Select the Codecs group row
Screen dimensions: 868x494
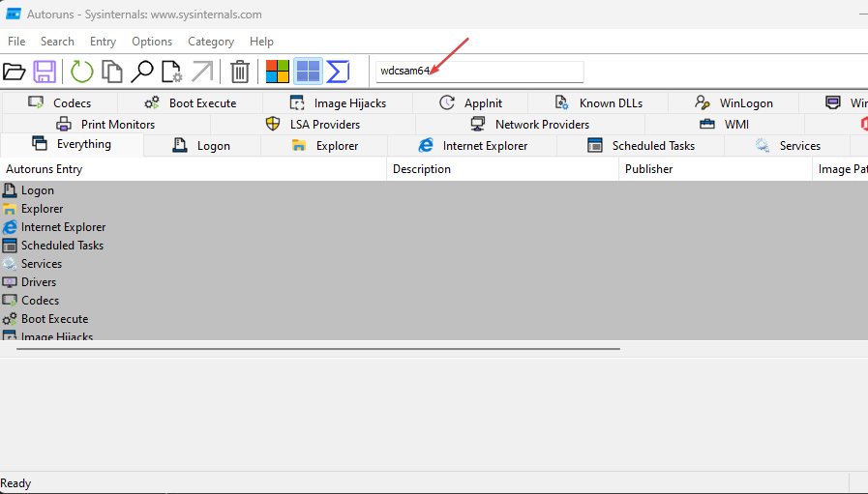(x=434, y=301)
